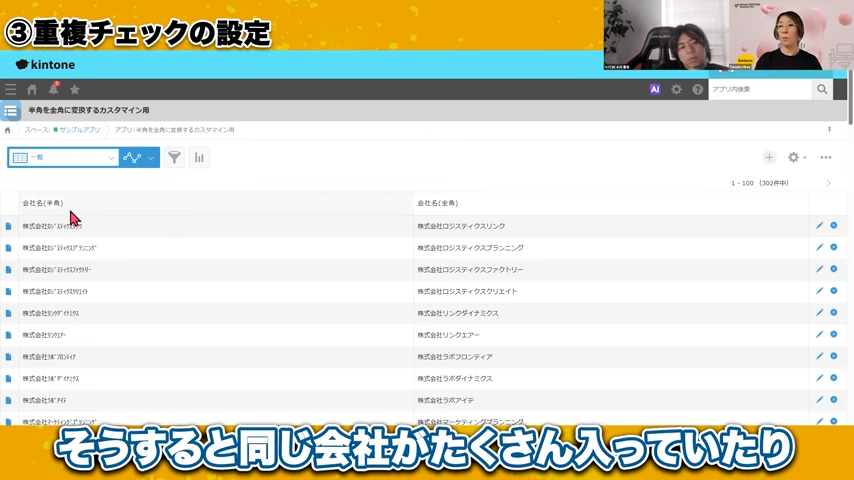This screenshot has height=480, width=854.
Task: Open notifications bell icon
Action: [53, 89]
